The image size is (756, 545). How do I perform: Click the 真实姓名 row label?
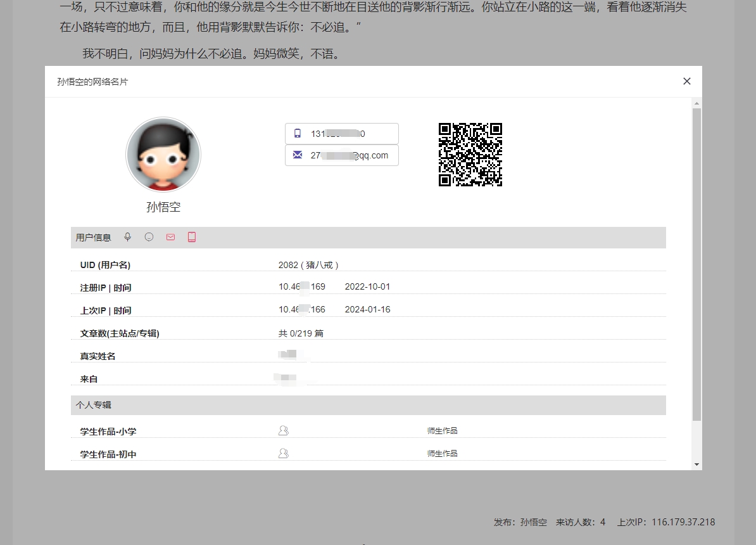(x=98, y=356)
